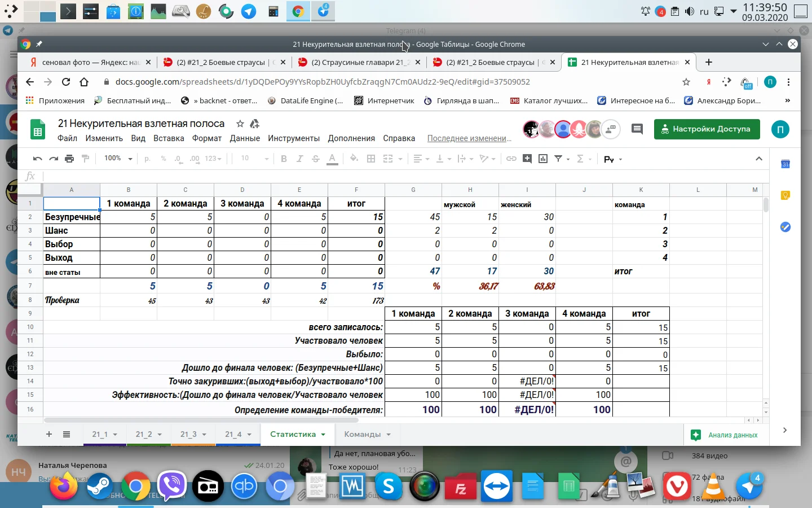812x508 pixels.
Task: Select the Fill color tool
Action: pyautogui.click(x=354, y=159)
